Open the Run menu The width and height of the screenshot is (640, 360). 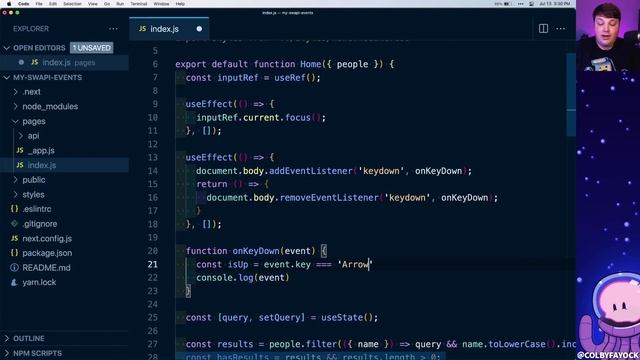(120, 4)
